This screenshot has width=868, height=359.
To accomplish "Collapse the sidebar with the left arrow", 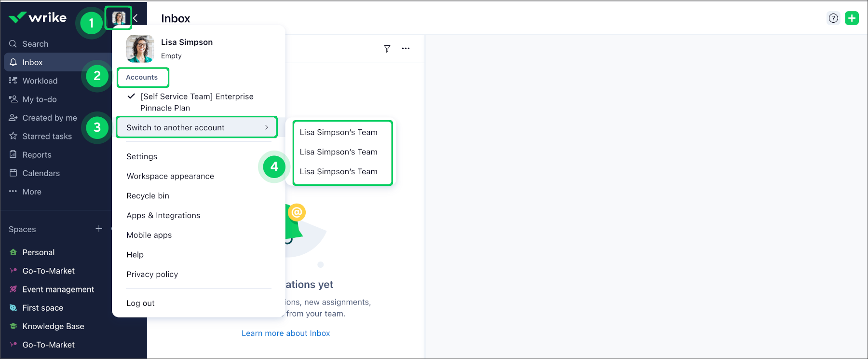I will point(136,18).
